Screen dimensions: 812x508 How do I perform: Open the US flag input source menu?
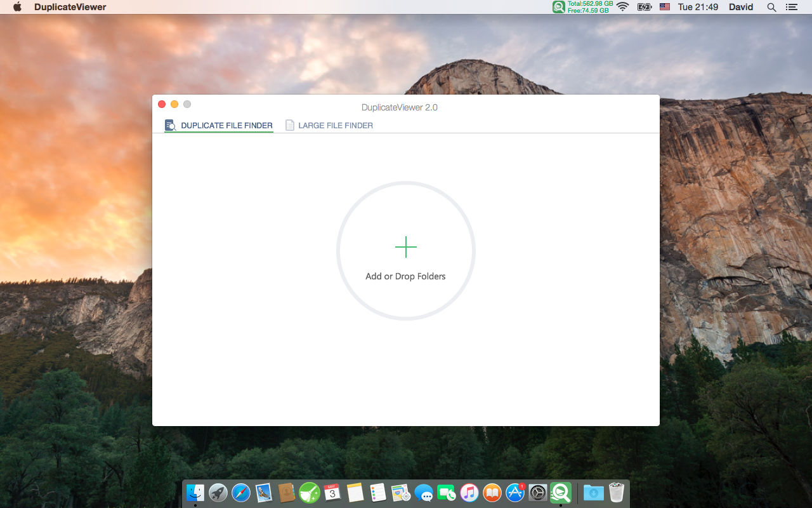[665, 7]
